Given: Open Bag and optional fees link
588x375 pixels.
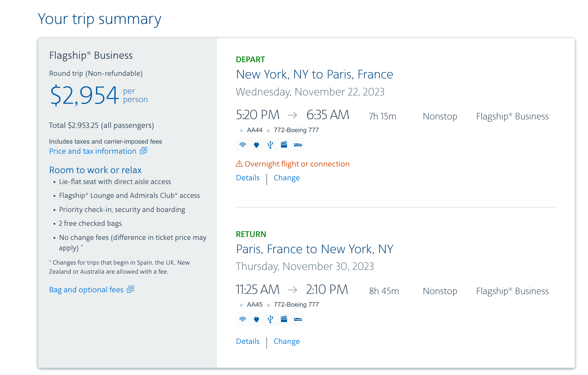Looking at the screenshot, I should [86, 290].
